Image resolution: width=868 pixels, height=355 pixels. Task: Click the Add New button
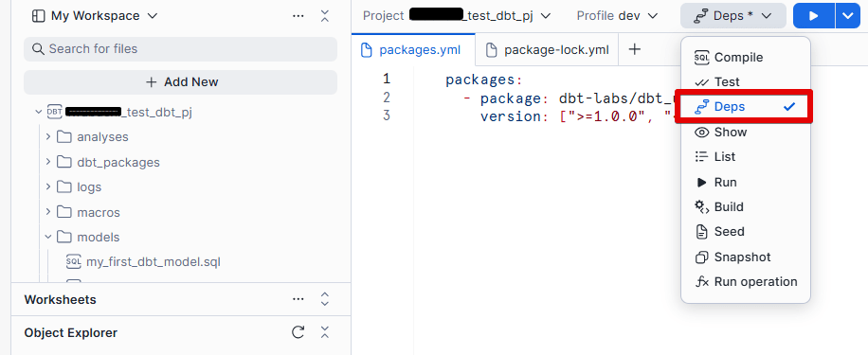[x=180, y=82]
